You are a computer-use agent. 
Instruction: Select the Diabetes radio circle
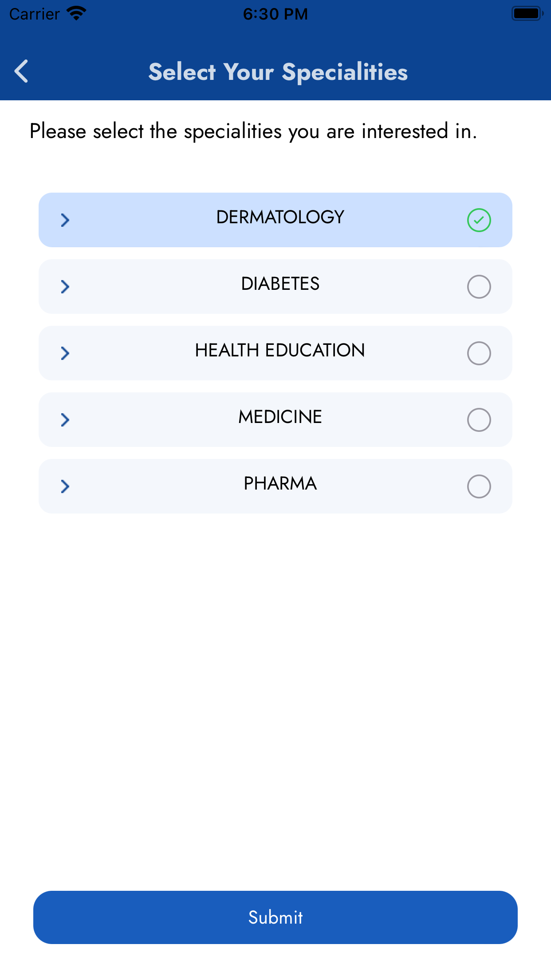click(479, 287)
